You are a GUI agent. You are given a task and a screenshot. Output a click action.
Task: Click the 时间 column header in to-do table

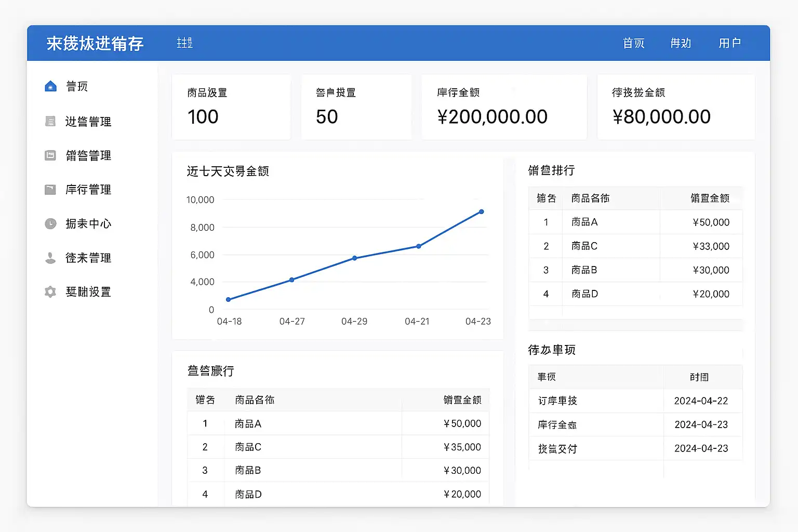pos(699,377)
